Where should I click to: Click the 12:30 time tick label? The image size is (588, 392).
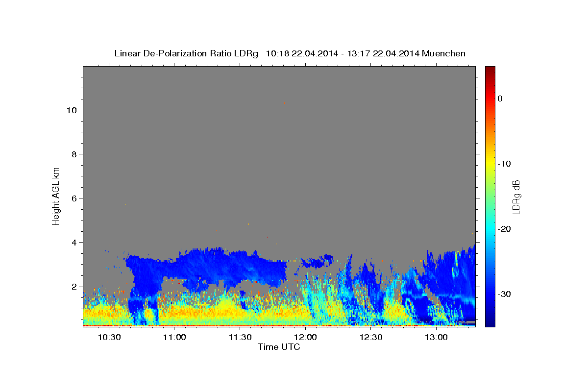pyautogui.click(x=371, y=338)
